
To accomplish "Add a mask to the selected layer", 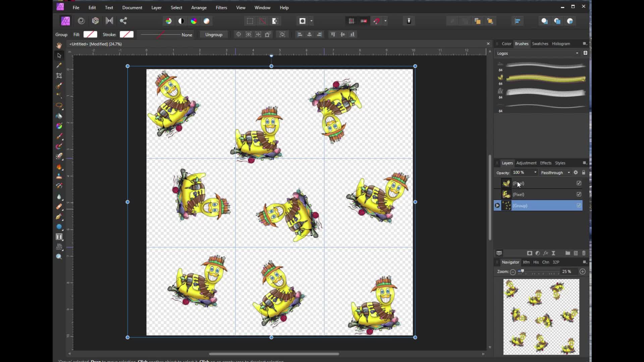I will [530, 253].
